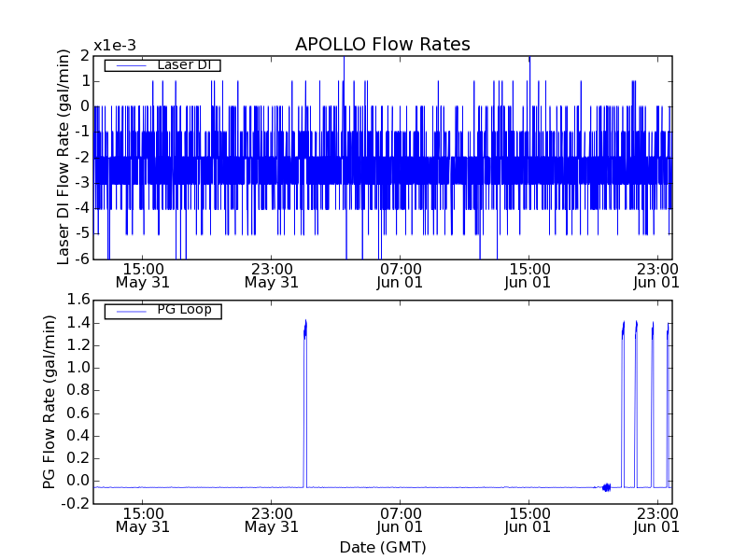Click top plot's 07:00 Jun 01 tick label
This screenshot has height=560, width=747.
point(400,274)
